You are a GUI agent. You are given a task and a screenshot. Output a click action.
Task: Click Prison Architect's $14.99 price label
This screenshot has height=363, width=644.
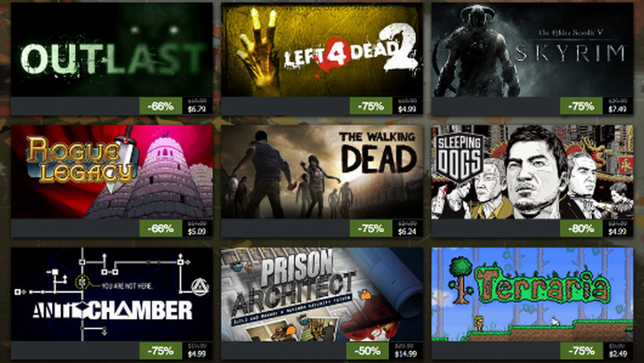(x=405, y=354)
